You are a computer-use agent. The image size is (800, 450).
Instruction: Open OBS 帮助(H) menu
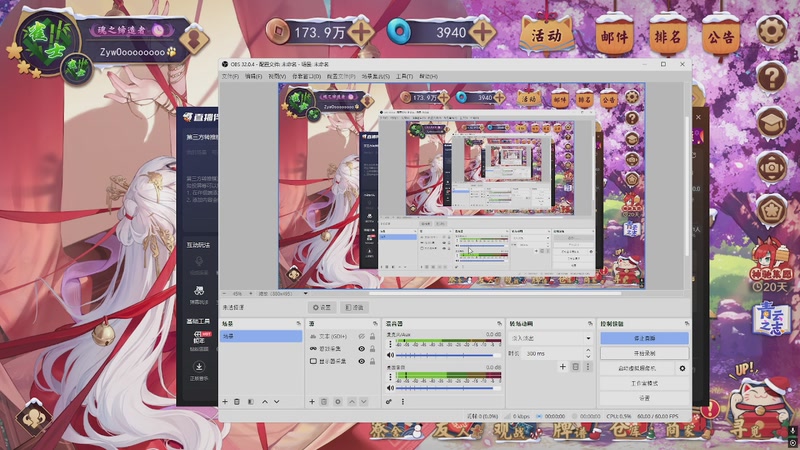tap(429, 76)
